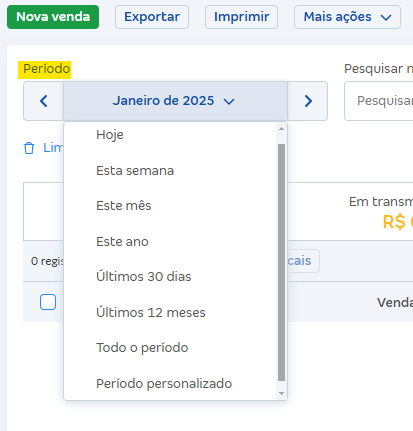Click the period list scrollbar thumb
The width and height of the screenshot is (413, 431).
click(x=281, y=262)
